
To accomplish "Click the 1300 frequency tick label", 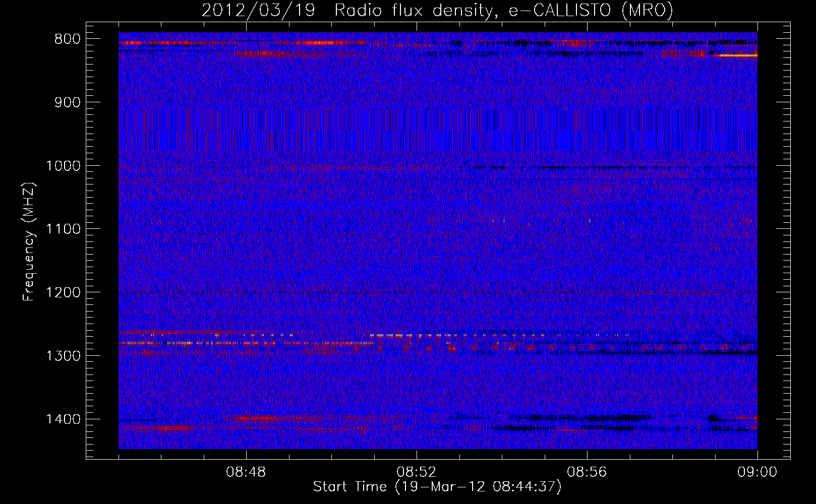I will tap(64, 356).
